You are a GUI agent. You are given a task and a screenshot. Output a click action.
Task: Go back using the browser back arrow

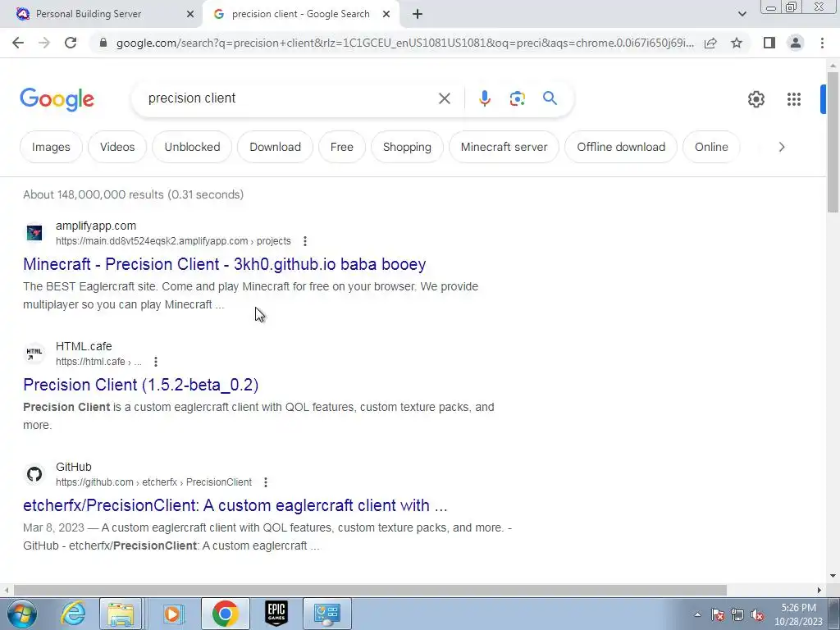pyautogui.click(x=18, y=43)
